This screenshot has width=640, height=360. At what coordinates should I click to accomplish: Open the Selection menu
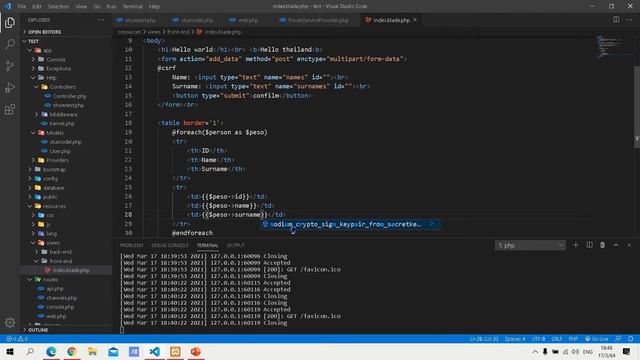58,7
